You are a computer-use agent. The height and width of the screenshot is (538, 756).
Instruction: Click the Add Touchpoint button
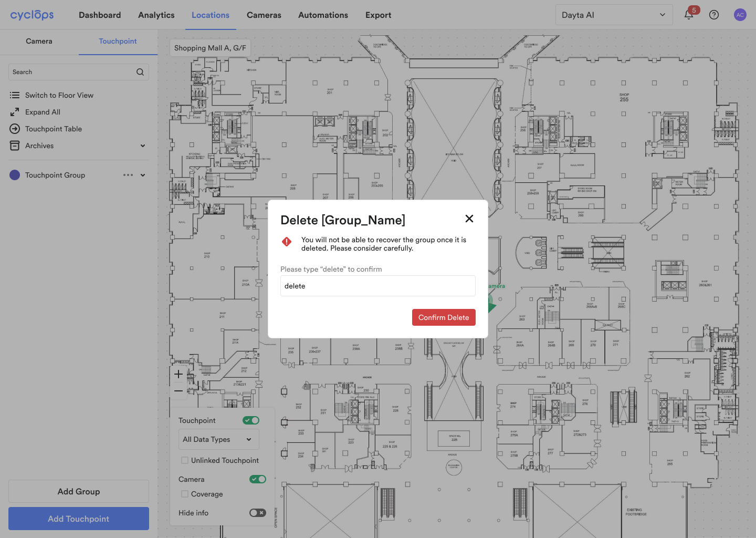(x=79, y=519)
